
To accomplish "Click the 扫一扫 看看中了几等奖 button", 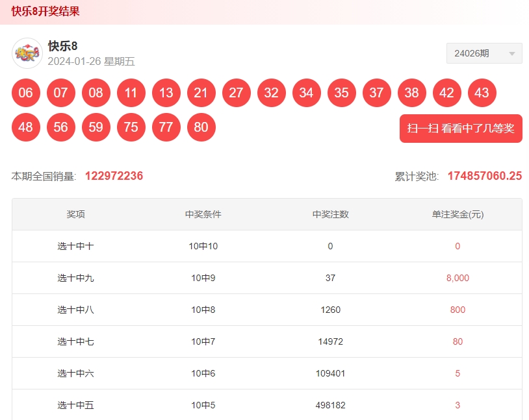I will pos(460,129).
